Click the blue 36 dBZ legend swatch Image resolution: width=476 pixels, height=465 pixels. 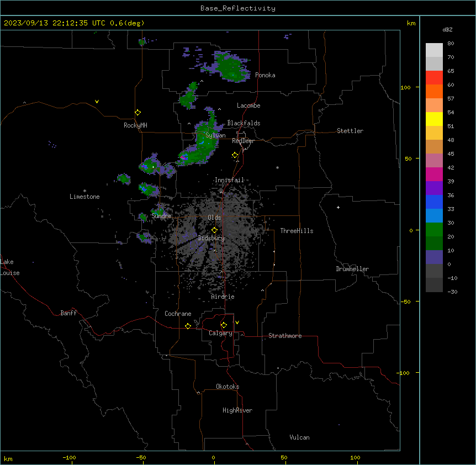click(x=434, y=202)
